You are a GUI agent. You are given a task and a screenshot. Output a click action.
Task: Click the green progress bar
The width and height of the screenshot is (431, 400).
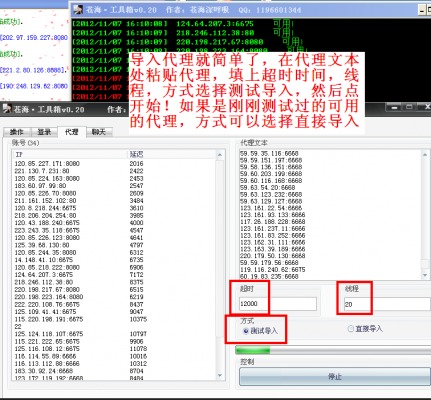tap(333, 350)
